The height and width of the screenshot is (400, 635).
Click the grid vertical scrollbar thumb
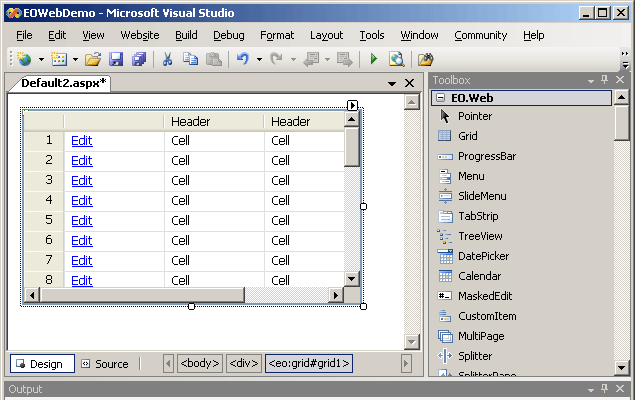[352, 147]
